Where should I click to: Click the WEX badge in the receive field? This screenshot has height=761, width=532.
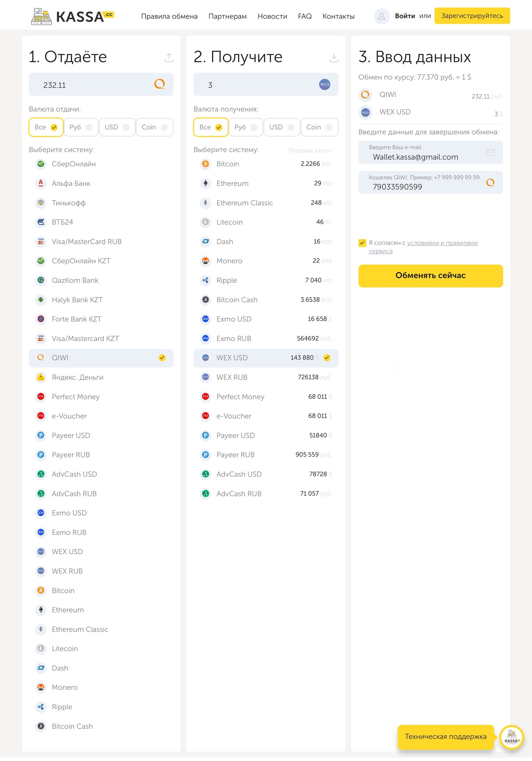[x=325, y=84]
